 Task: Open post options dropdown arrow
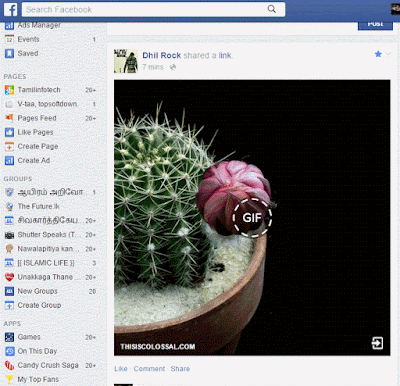pos(388,54)
